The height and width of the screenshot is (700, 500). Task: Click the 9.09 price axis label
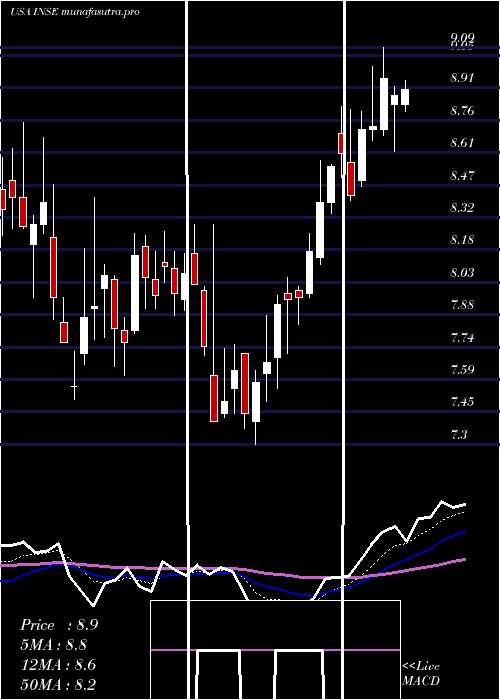462,38
